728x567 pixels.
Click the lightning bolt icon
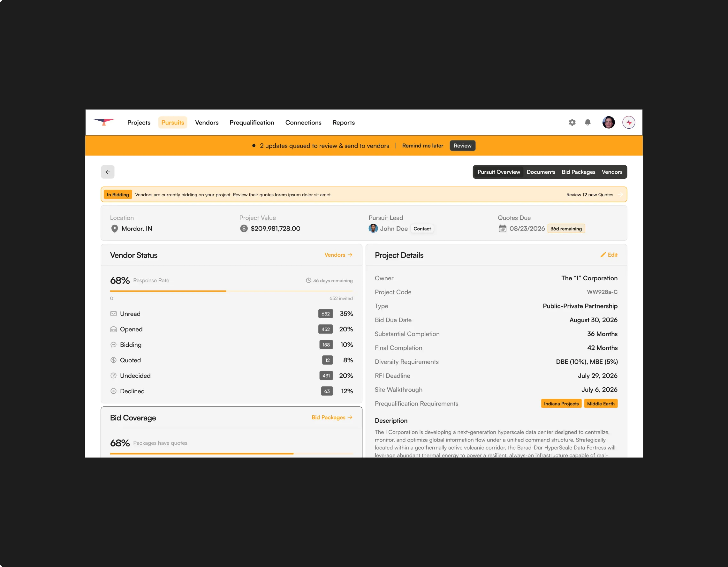pos(629,122)
